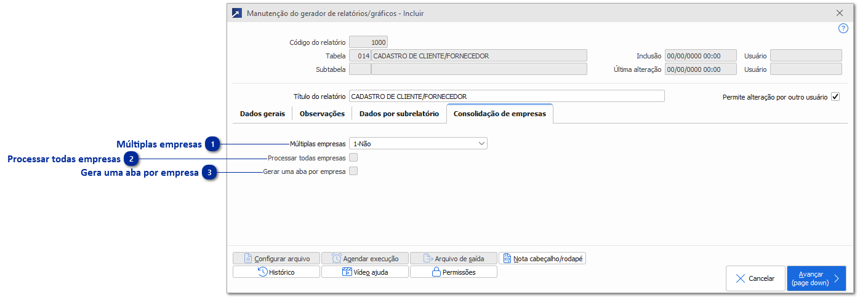Click the window title Manutenção do gerador text
The width and height of the screenshot is (868, 303).
[x=335, y=13]
